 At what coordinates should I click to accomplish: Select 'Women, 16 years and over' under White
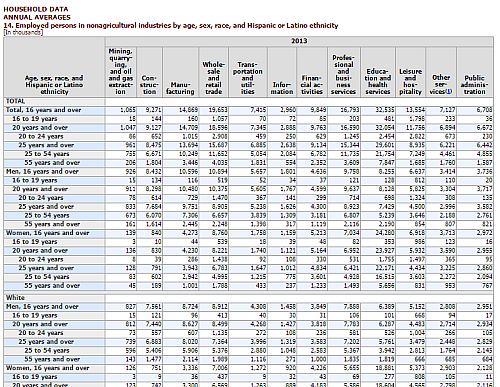click(x=47, y=368)
